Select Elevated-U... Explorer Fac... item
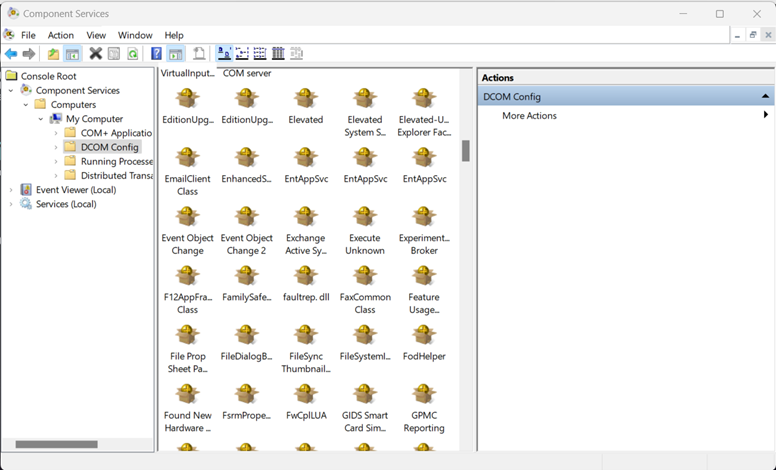 coord(424,112)
